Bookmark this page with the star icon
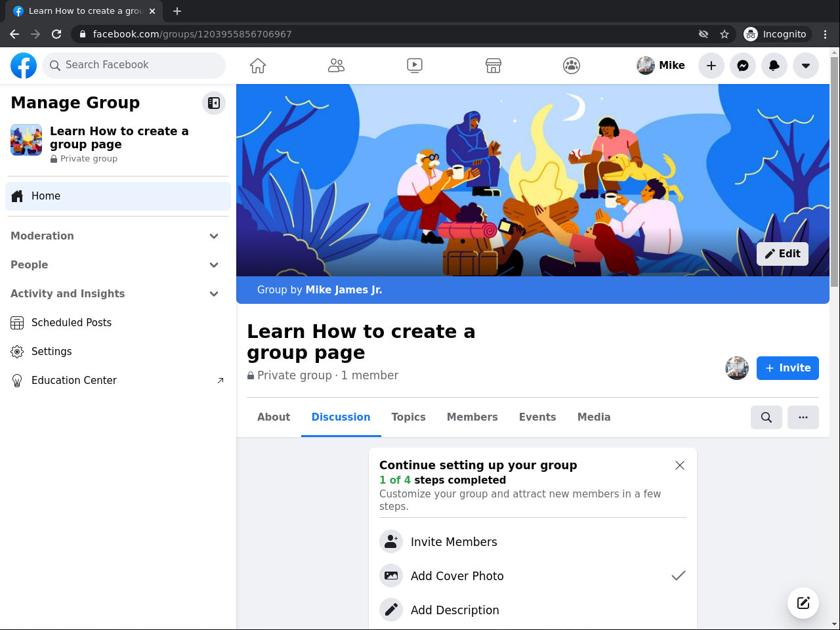Image resolution: width=840 pixels, height=630 pixels. pyautogui.click(x=724, y=34)
